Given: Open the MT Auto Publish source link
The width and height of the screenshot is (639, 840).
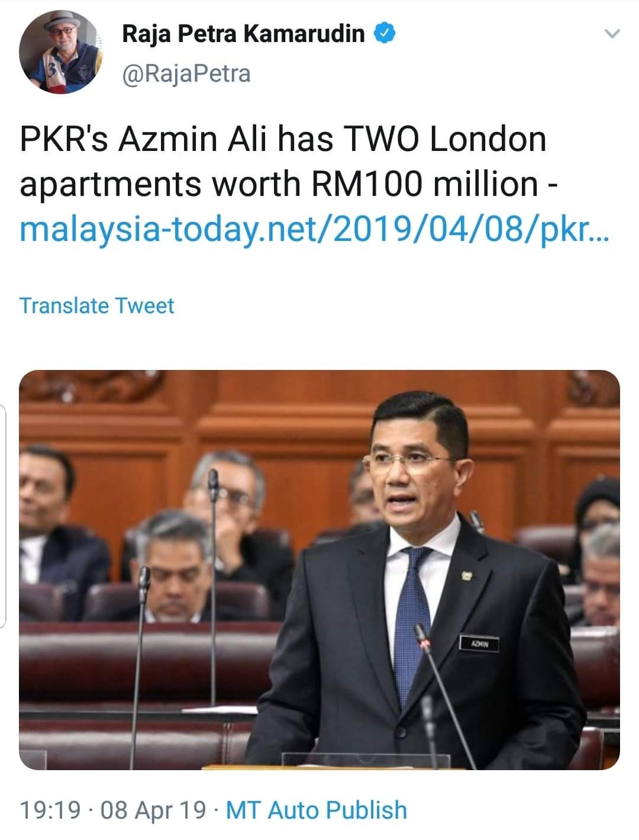Looking at the screenshot, I should point(317,810).
